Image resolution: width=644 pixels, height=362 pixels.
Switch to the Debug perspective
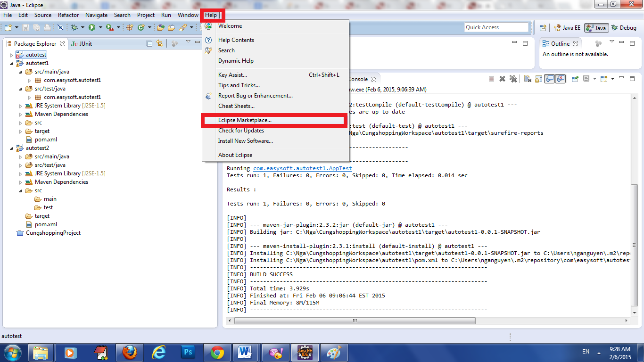623,28
